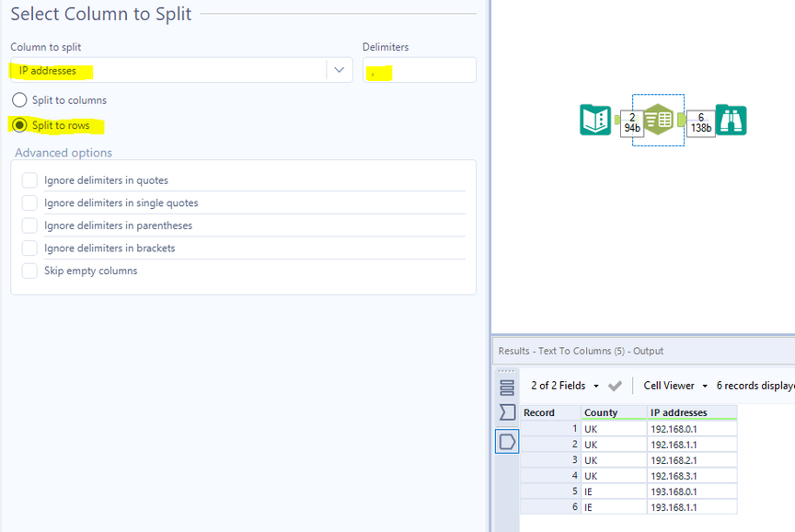Image resolution: width=795 pixels, height=532 pixels.
Task: Select cell with IP 192.168.3.1
Action: [x=692, y=476]
